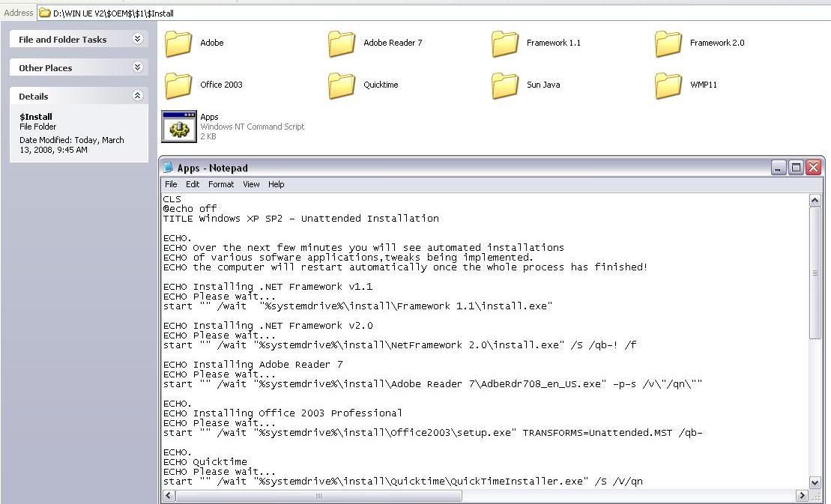The height and width of the screenshot is (504, 831).
Task: Click the start line for AdbeRdr708_en_US.exe
Action: coord(432,384)
